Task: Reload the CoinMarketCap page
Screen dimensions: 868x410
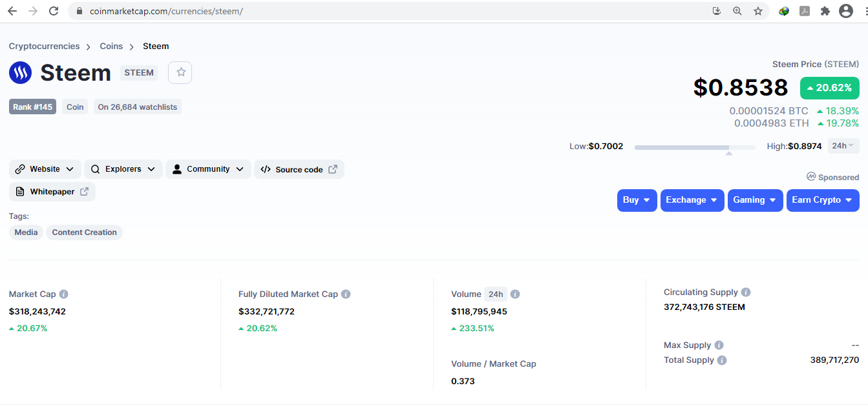Action: pos(54,11)
